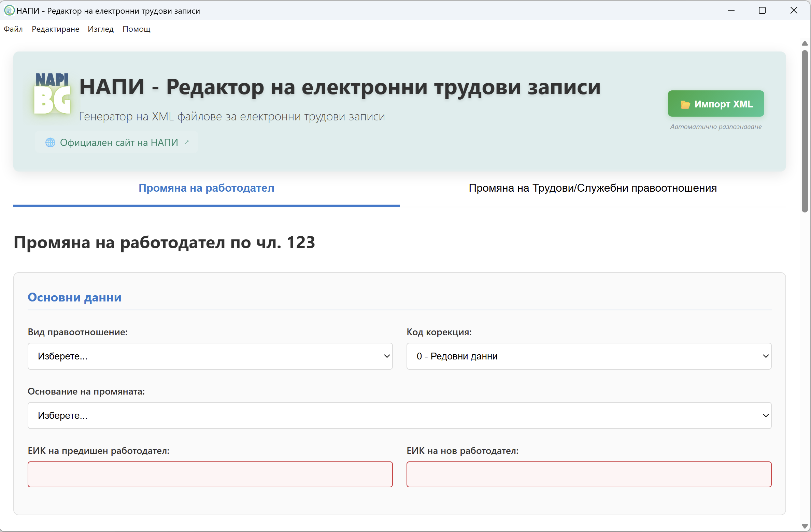Open the Вид правоотношение dropdown
Screen dimensions: 811x532
pyautogui.click(x=210, y=356)
